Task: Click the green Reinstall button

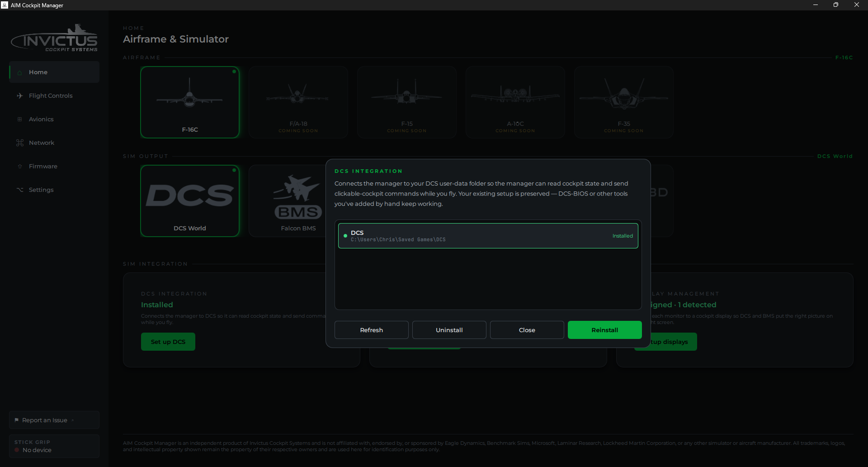Action: [x=605, y=330]
